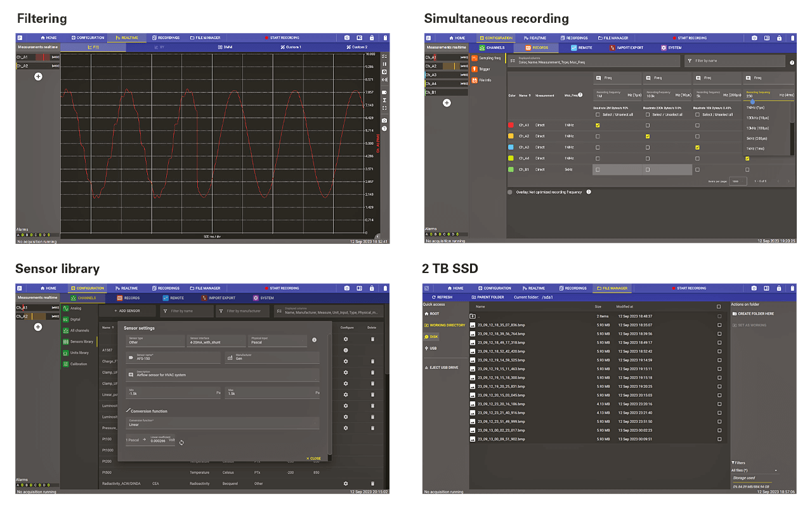Viewport: 812px width, 508px height.
Task: Open Units library in Sensor library window
Action: (75, 352)
